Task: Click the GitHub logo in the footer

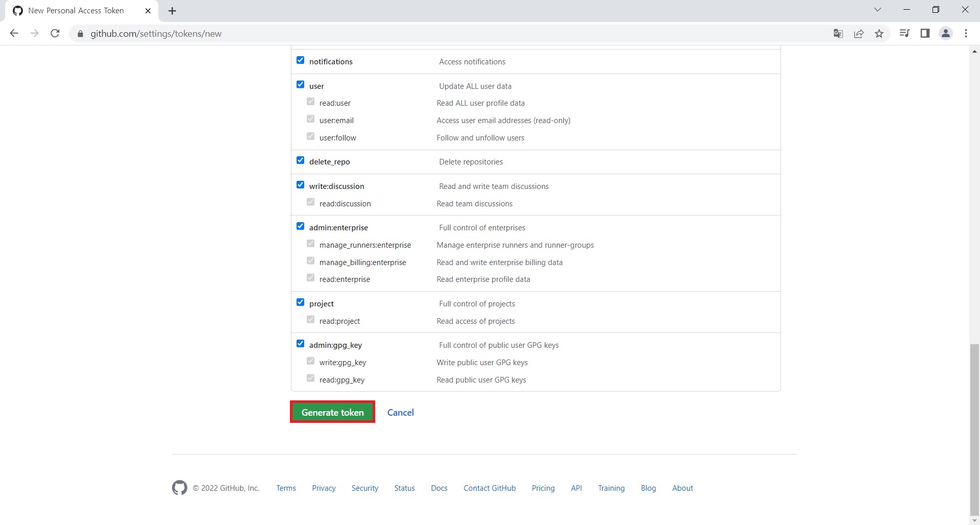Action: click(x=180, y=488)
